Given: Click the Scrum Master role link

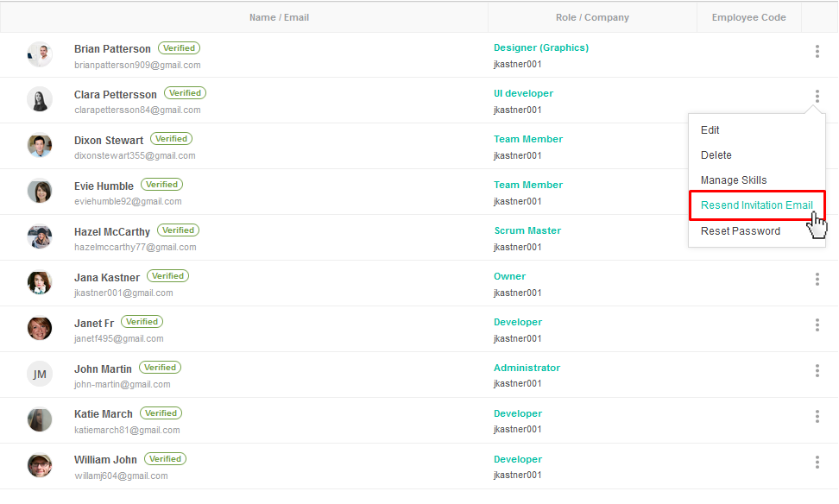Looking at the screenshot, I should click(527, 230).
